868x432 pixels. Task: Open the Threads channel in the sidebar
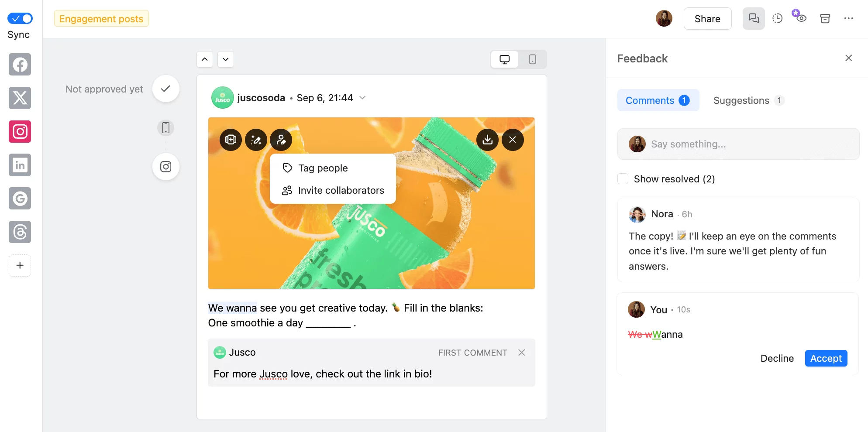pos(20,232)
